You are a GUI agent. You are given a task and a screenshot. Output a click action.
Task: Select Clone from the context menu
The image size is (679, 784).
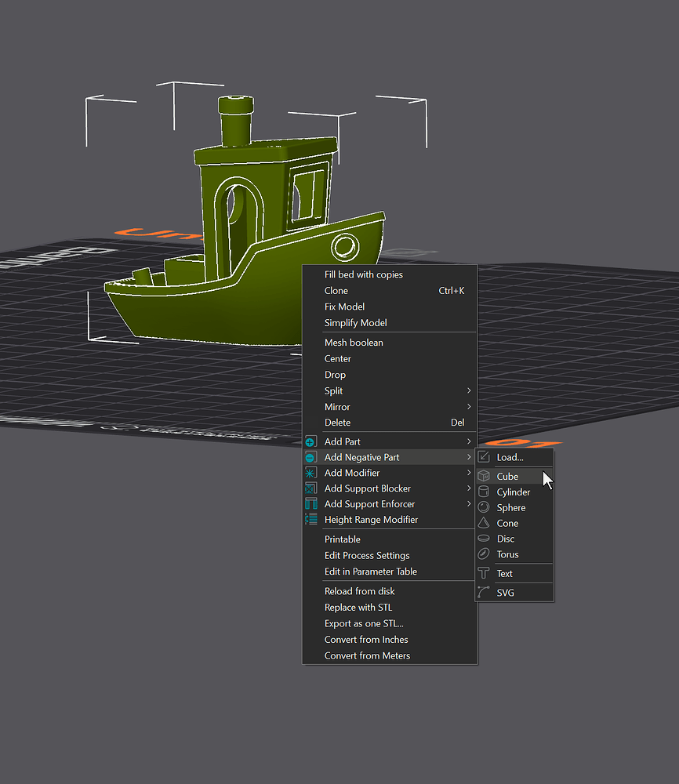pos(390,291)
